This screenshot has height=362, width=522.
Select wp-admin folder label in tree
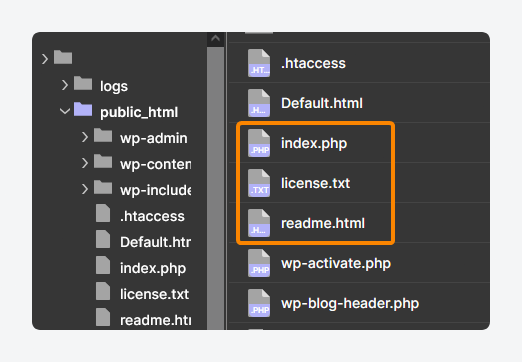154,138
